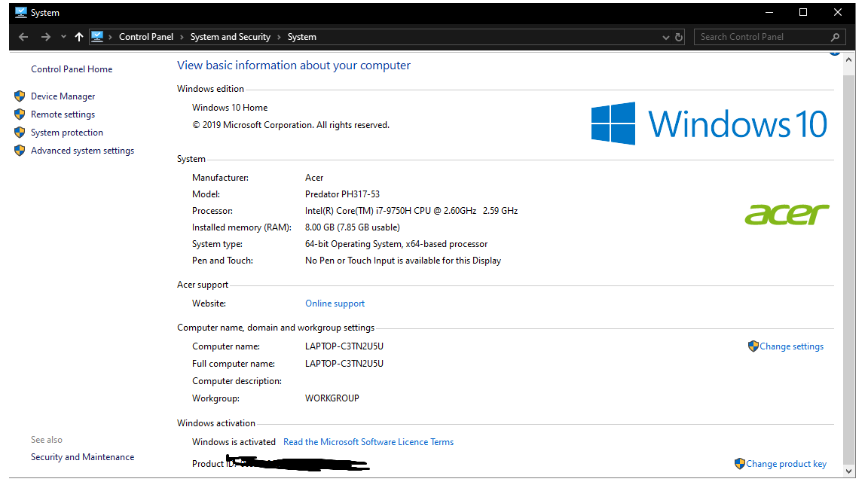
Task: Select System and Security breadcrumb
Action: tap(231, 37)
